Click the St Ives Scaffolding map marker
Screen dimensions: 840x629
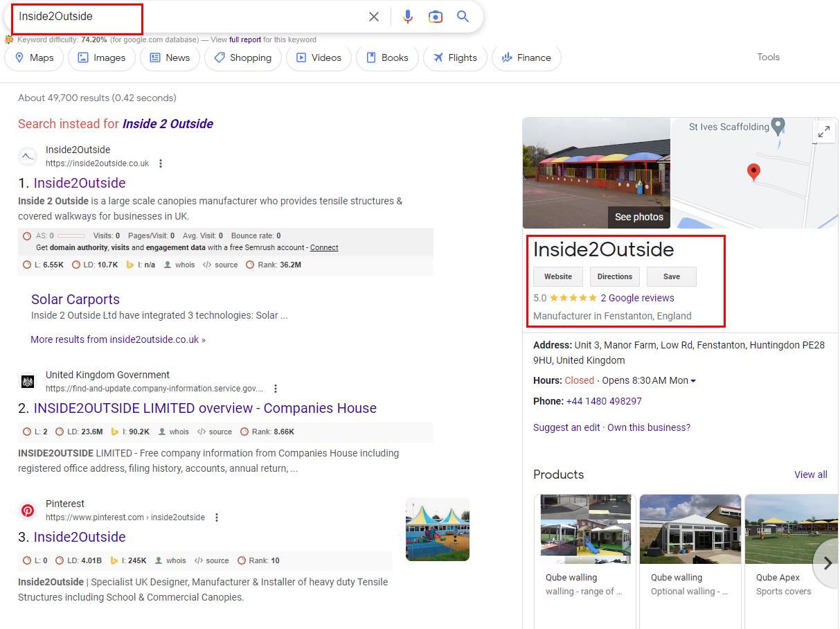(778, 126)
